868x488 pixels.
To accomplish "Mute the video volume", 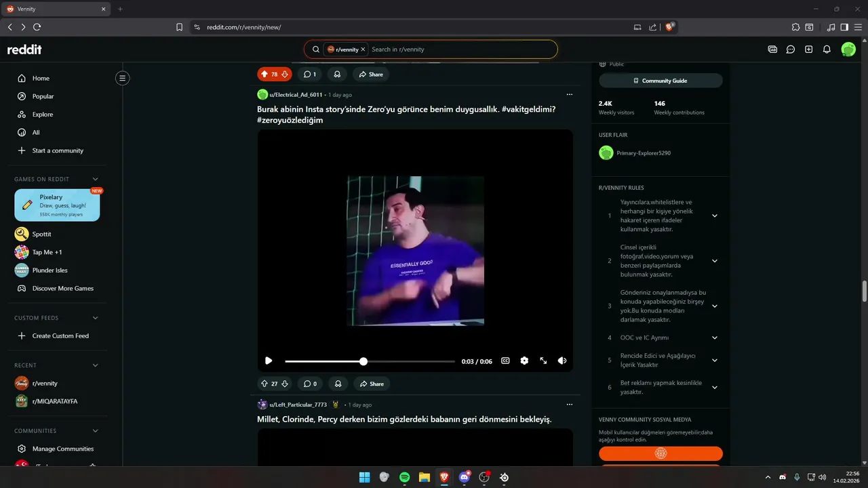I will tap(562, 361).
